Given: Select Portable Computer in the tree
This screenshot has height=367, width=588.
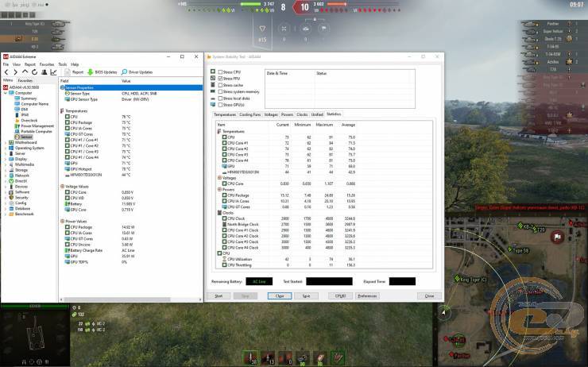Looking at the screenshot, I should click(37, 132).
